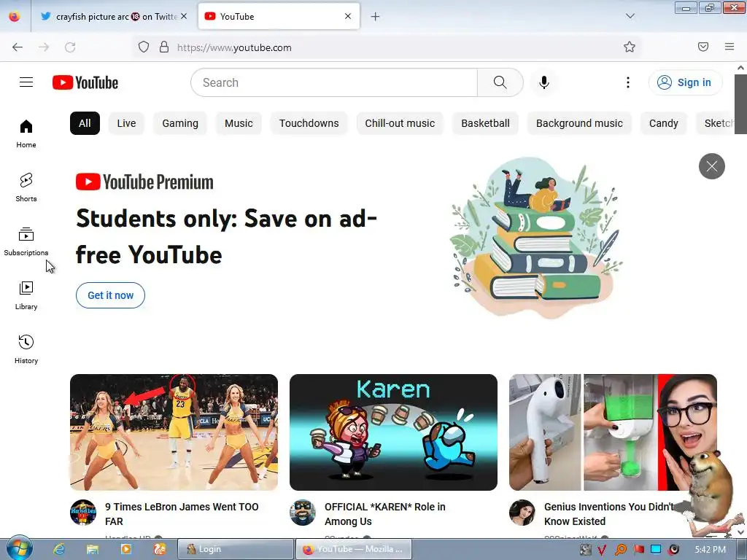Click title '9 Times LeBron James Went TOO FAR'
The image size is (747, 560).
coord(182,514)
